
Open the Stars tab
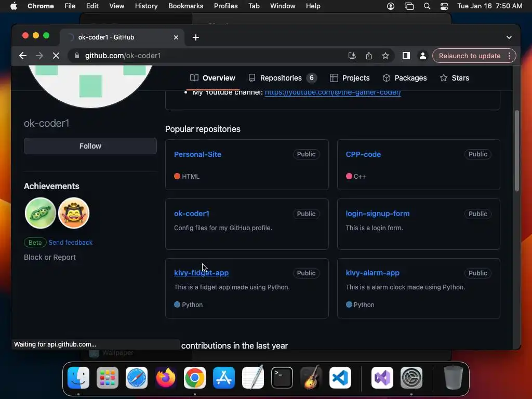click(x=454, y=78)
